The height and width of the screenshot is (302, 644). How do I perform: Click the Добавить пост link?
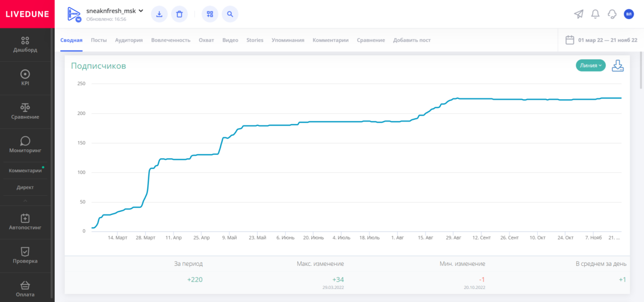pyautogui.click(x=412, y=40)
